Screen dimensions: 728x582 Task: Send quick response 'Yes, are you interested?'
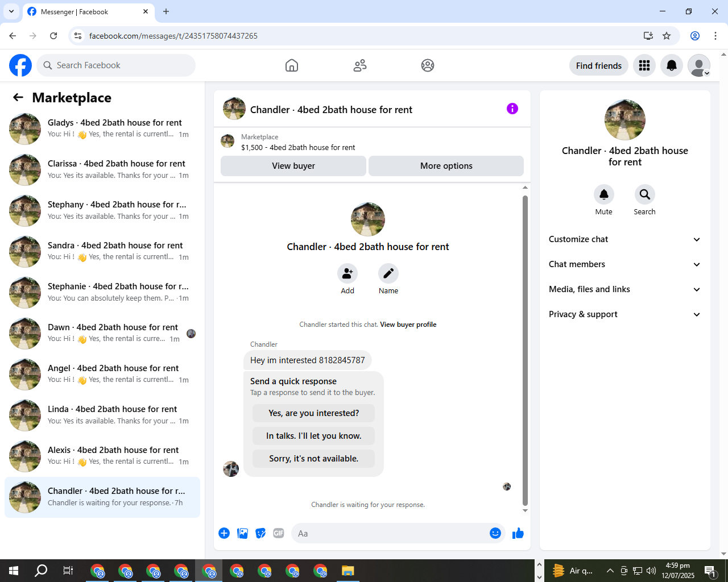[x=314, y=413]
